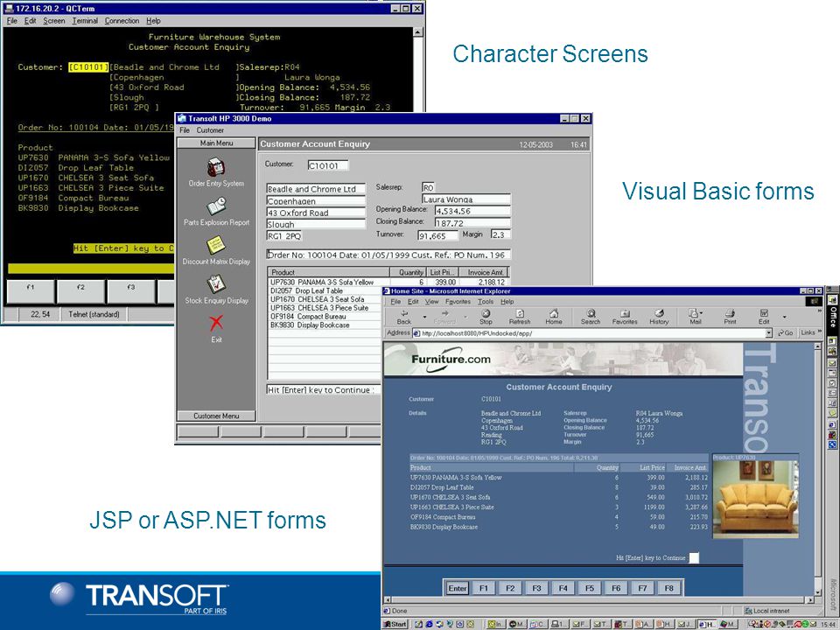
Task: Open the Parts Explosion Report icon
Action: point(216,206)
